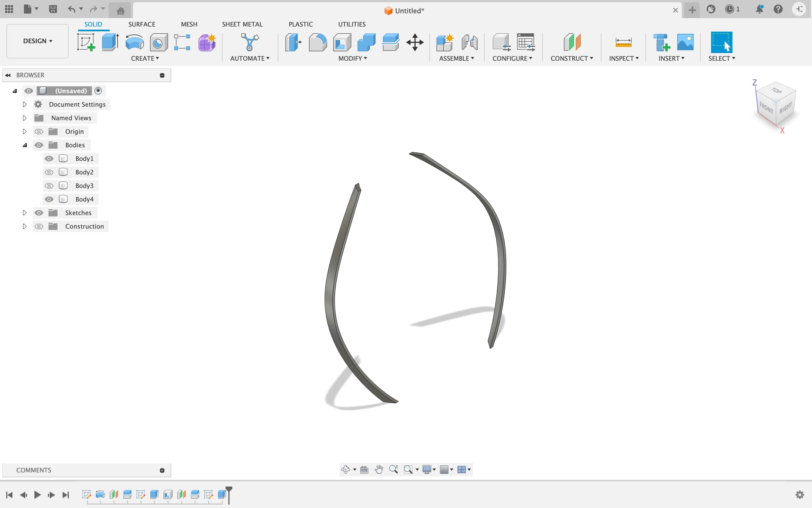Collapse the Bodies folder
This screenshot has height=508, width=812.
click(x=25, y=145)
